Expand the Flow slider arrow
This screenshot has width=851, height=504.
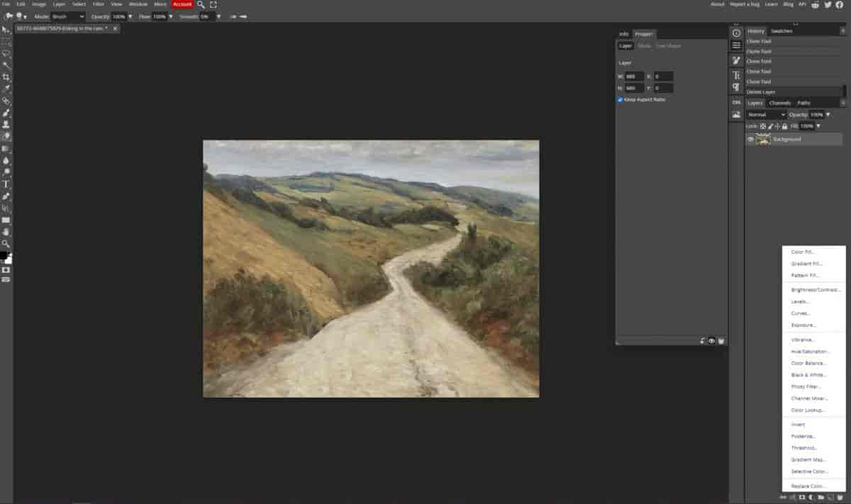[170, 16]
